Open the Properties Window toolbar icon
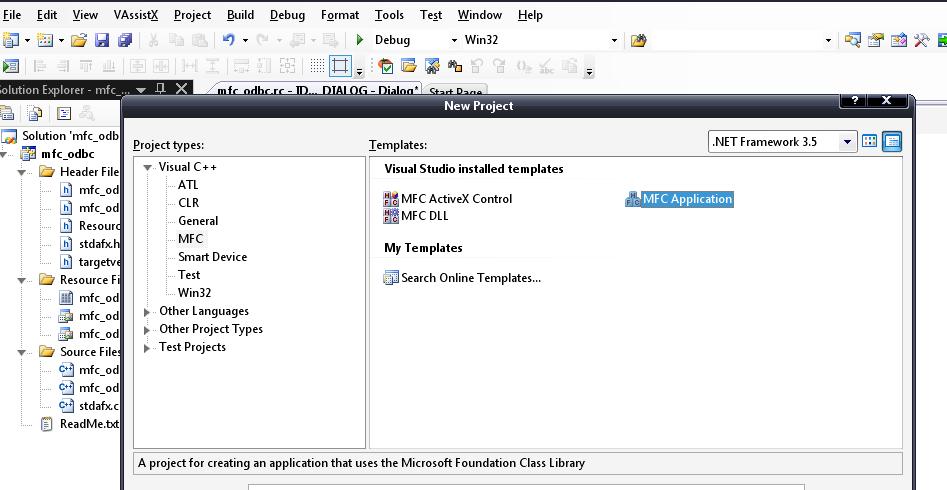 pyautogui.click(x=875, y=40)
